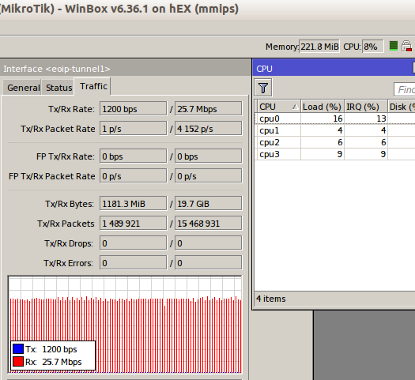Click the Rx Packet Rate field 4 152 p/s
This screenshot has width=415, height=380.
(x=208, y=128)
